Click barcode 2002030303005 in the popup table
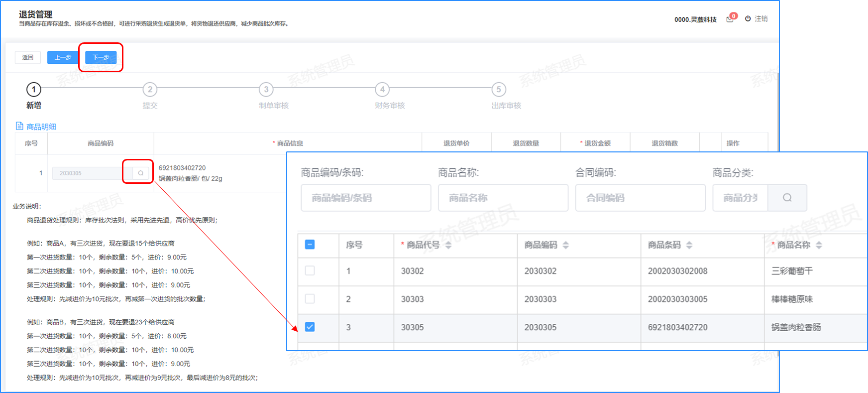 (678, 299)
